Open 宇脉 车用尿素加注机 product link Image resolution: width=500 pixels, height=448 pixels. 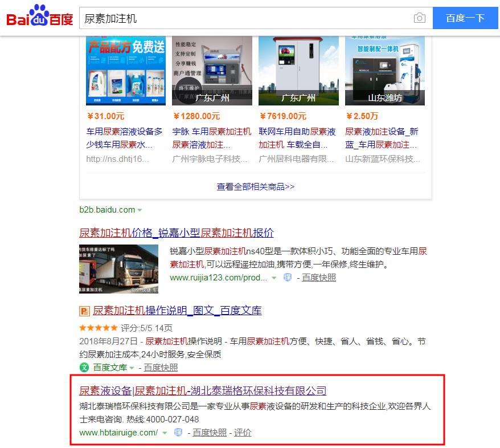click(x=212, y=138)
